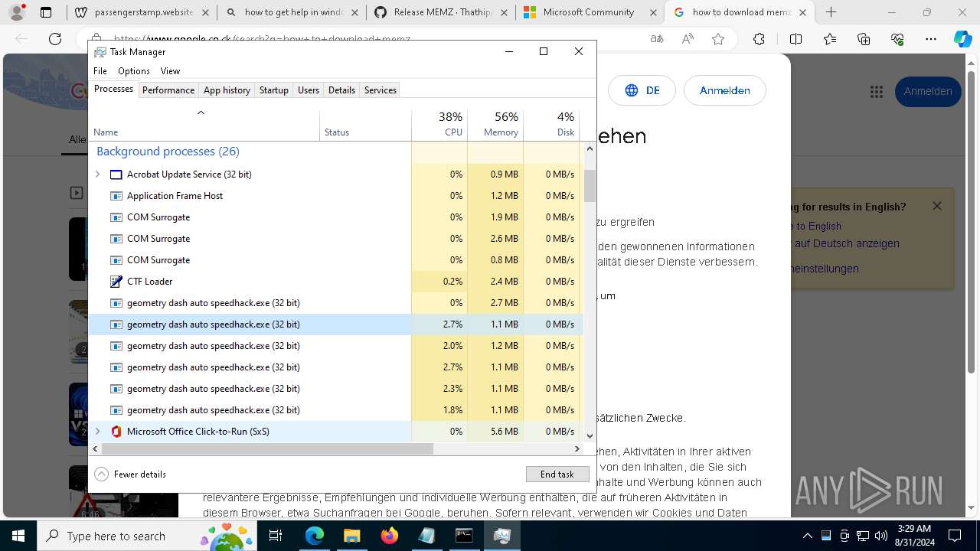The image size is (980, 551).
Task: Open the Google apps grid icon
Action: pyautogui.click(x=877, y=91)
